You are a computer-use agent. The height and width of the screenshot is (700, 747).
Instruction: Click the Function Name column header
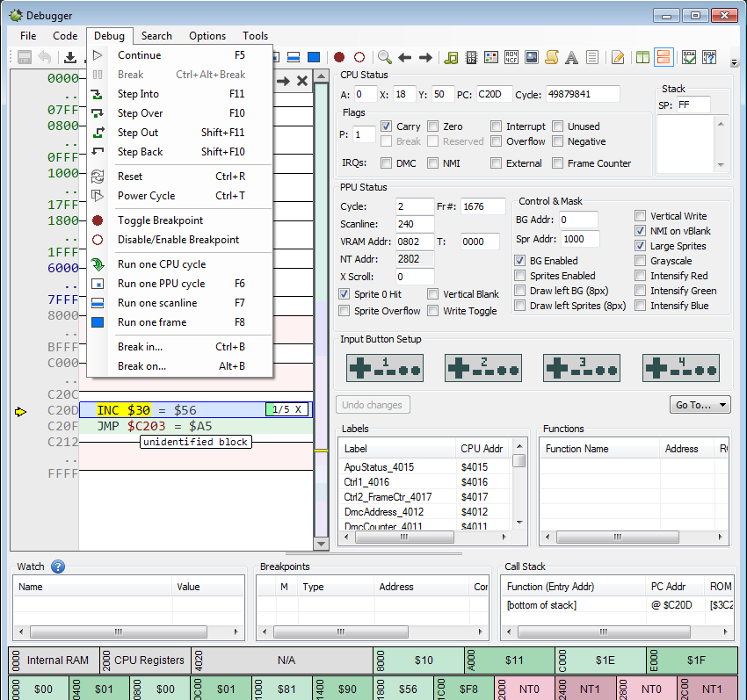599,449
